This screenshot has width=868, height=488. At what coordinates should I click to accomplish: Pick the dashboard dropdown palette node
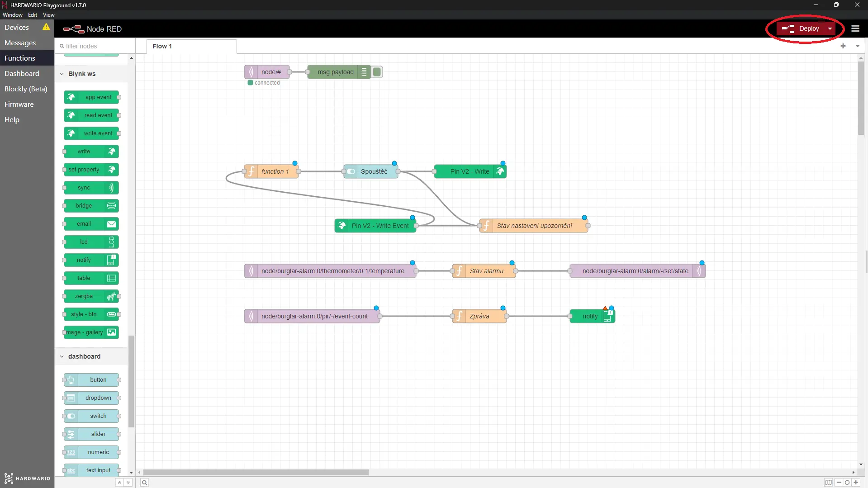91,398
